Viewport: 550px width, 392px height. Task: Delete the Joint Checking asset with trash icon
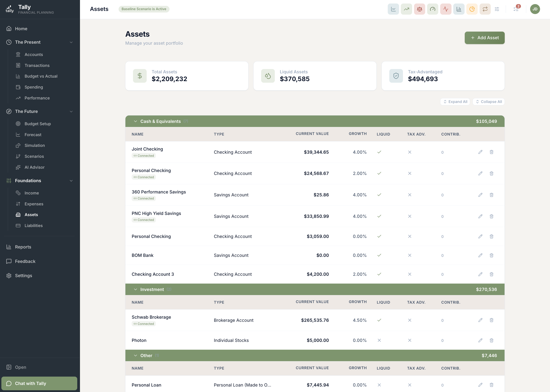pos(491,152)
